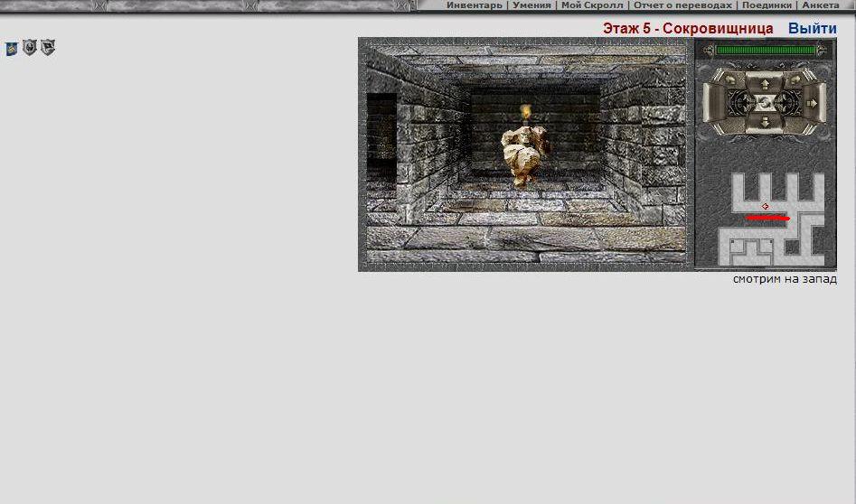Click the right-pointing arrow on the navigation pad
The height and width of the screenshot is (504, 856).
click(812, 103)
